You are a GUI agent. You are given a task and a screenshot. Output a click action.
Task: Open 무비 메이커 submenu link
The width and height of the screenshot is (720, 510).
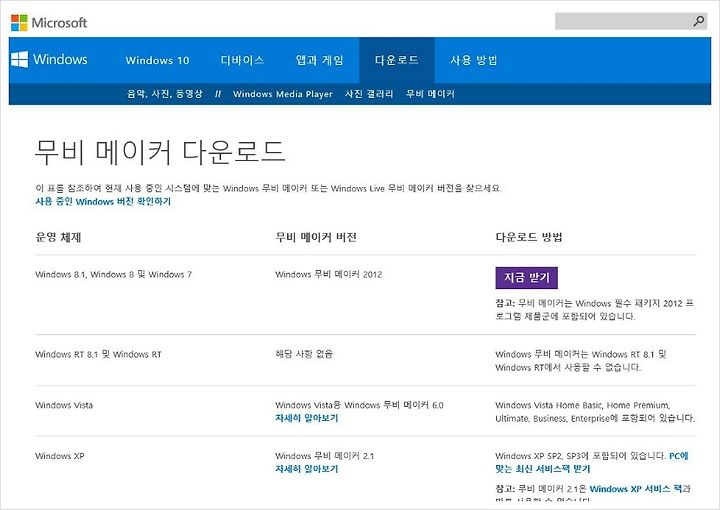[430, 94]
